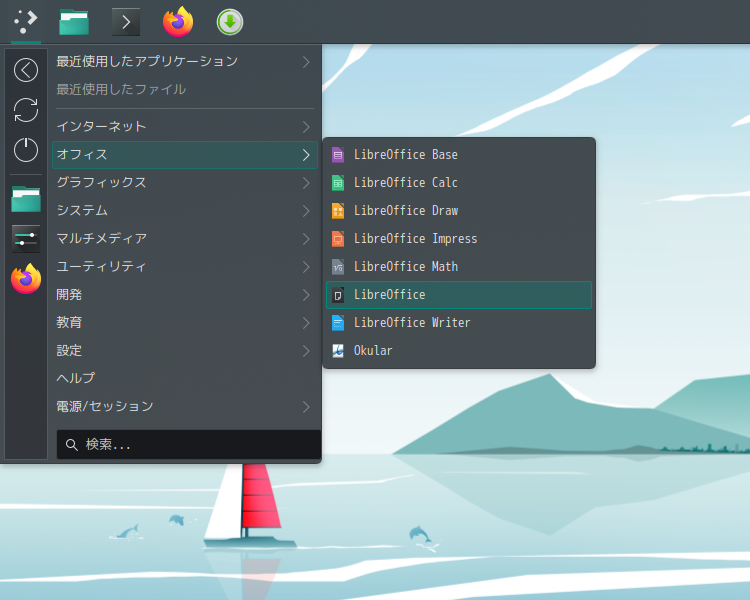Expand the 開発 submenu arrow
Image resolution: width=750 pixels, height=600 pixels.
[x=306, y=295]
